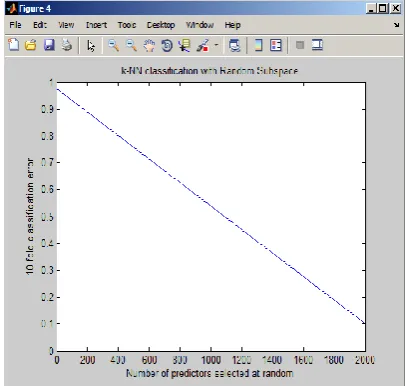Click y-axis tick label 0.1
The width and height of the screenshot is (405, 386).
(x=47, y=324)
